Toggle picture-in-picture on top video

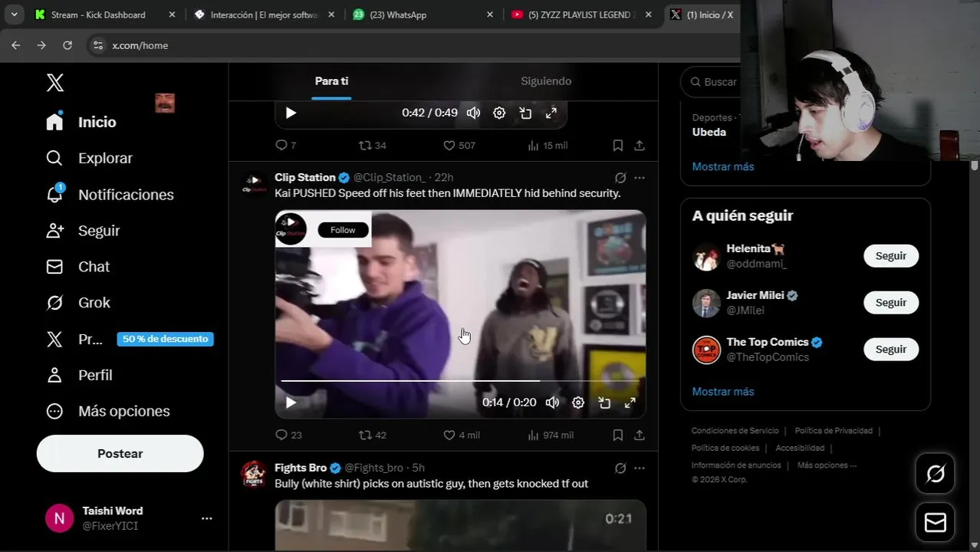pyautogui.click(x=525, y=113)
